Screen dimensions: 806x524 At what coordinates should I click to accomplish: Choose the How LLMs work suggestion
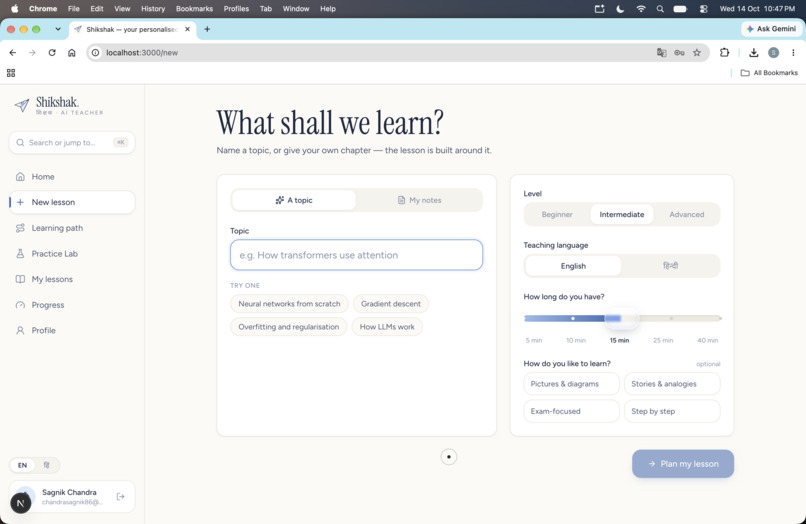click(x=387, y=327)
